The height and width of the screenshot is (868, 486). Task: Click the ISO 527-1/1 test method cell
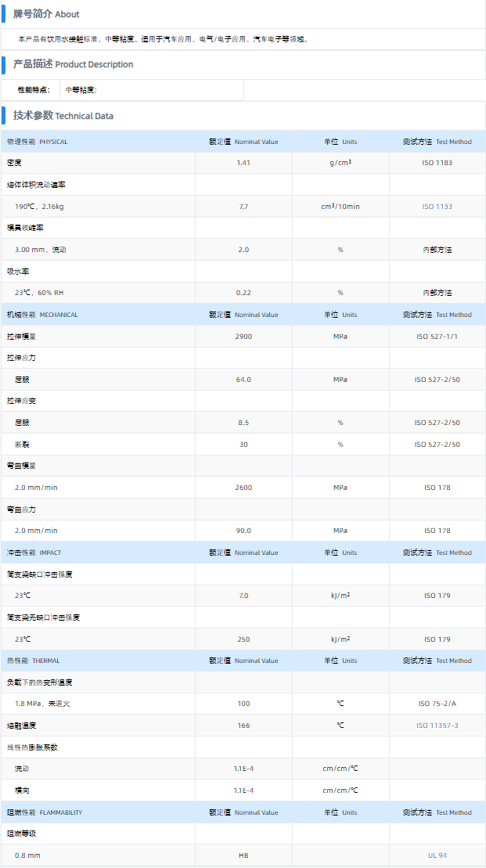click(437, 336)
